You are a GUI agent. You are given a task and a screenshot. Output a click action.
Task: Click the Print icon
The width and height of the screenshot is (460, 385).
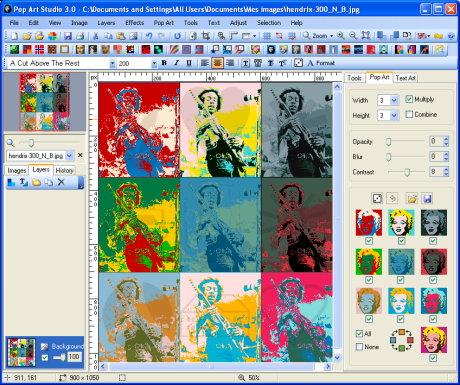click(x=80, y=36)
